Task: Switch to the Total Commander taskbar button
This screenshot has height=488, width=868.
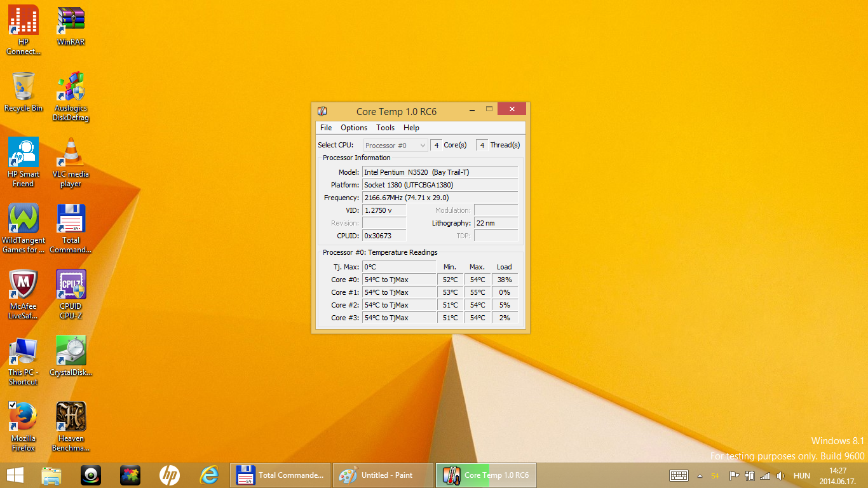Action: pos(280,475)
